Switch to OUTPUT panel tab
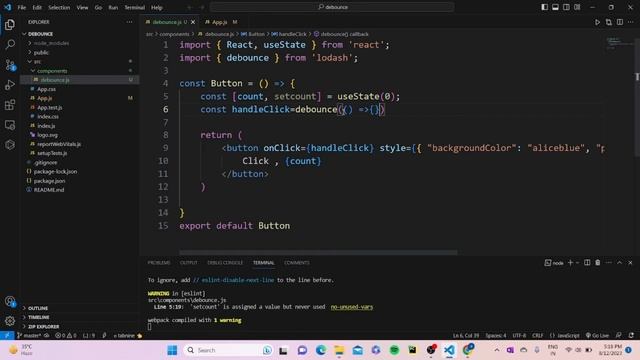 [x=189, y=263]
